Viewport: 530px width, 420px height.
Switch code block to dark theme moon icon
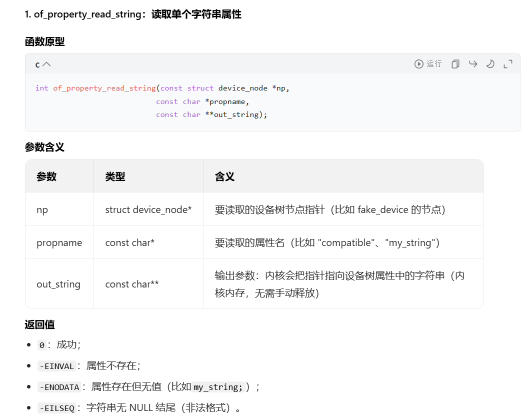pos(490,64)
